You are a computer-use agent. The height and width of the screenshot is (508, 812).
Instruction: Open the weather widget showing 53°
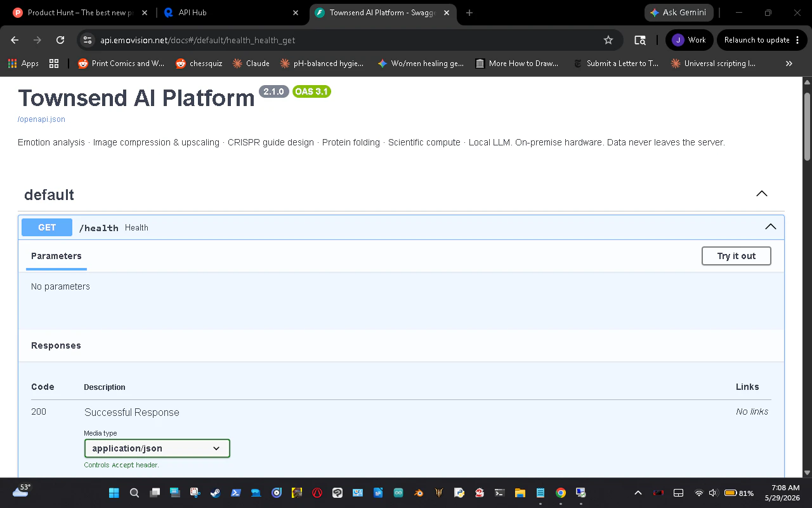tap(22, 491)
